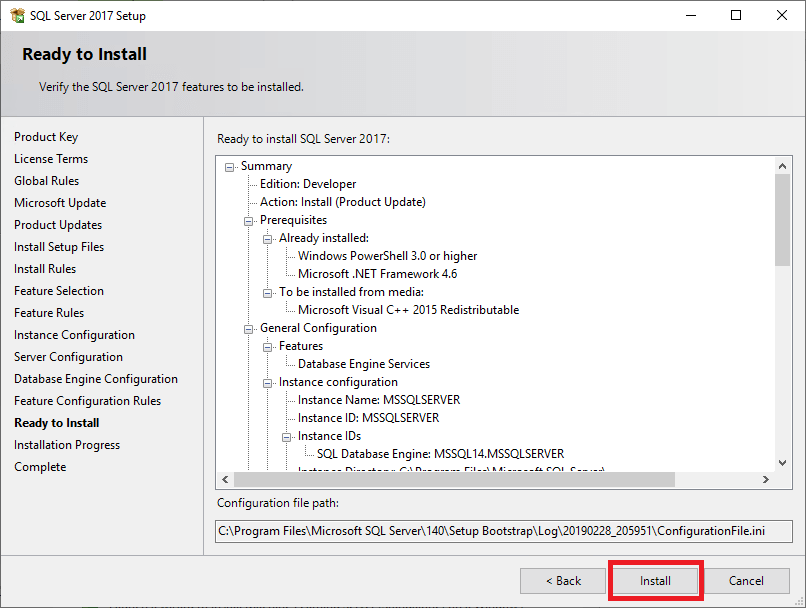Collapse the Instance IDs node

(287, 437)
